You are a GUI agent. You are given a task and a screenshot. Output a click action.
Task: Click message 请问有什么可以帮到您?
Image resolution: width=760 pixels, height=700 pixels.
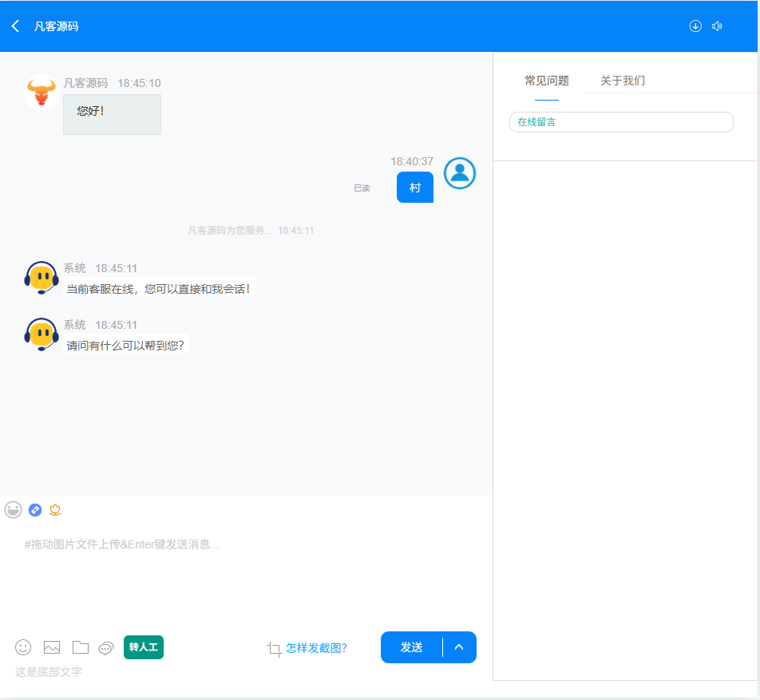point(126,345)
